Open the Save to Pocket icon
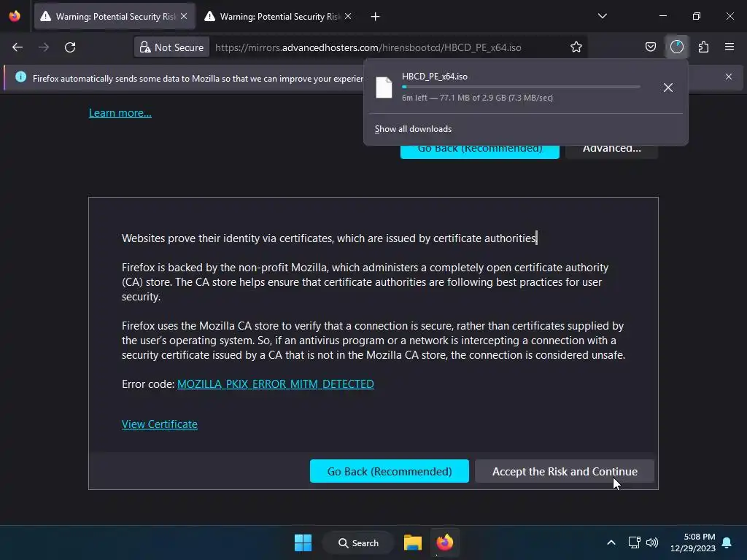 tap(650, 47)
